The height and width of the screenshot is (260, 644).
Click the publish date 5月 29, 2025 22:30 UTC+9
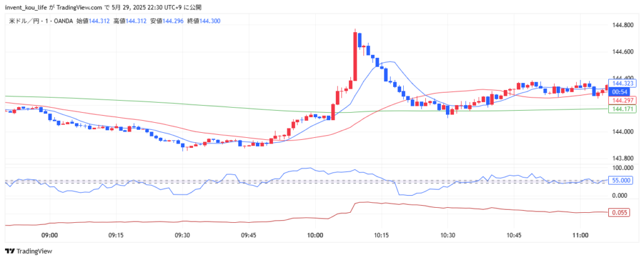click(147, 7)
